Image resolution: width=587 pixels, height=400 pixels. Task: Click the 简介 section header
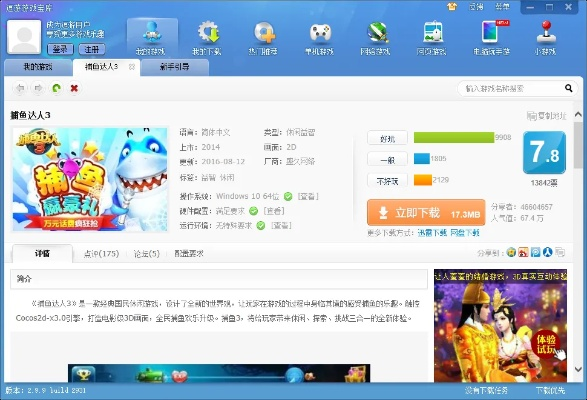(219, 279)
